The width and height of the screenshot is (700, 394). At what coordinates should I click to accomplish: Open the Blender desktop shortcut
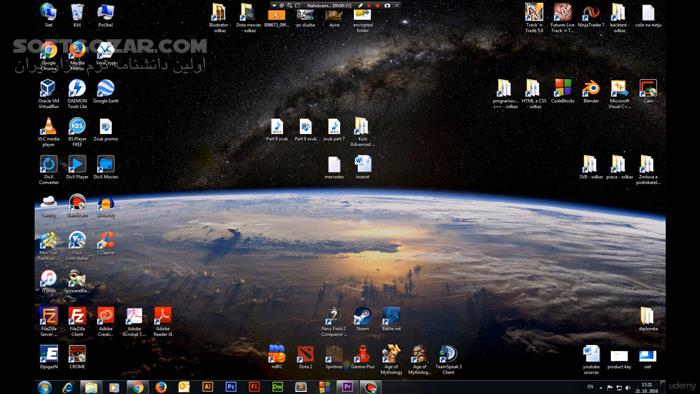point(591,91)
